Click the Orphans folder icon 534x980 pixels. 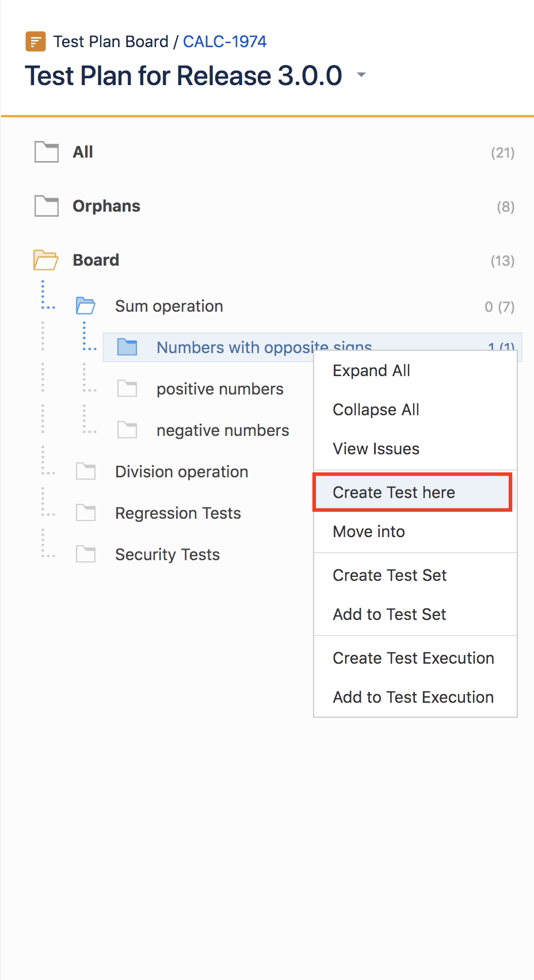[47, 206]
